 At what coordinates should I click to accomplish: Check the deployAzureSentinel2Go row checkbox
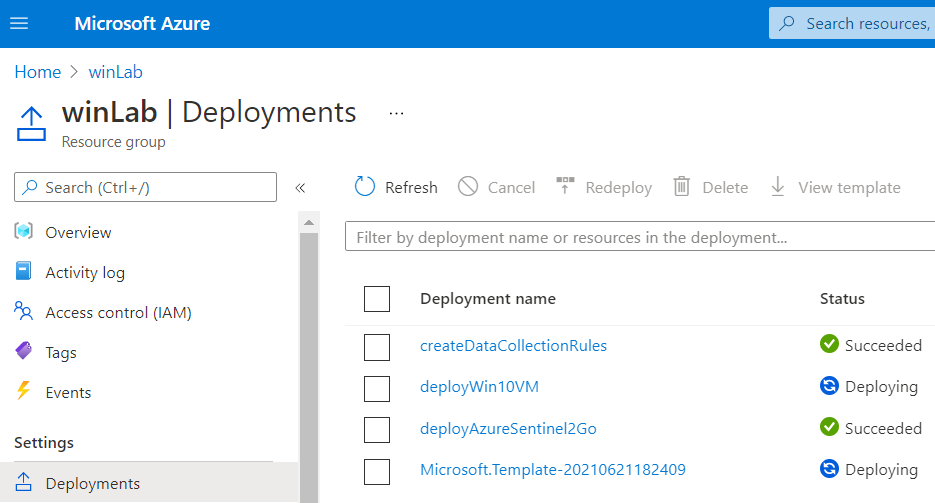(x=377, y=430)
